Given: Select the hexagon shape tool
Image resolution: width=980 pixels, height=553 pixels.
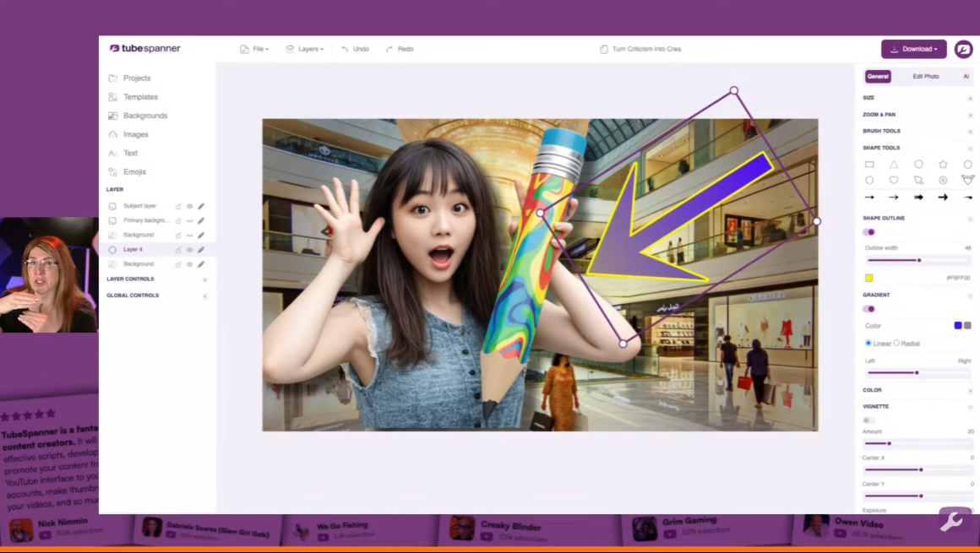Looking at the screenshot, I should pyautogui.click(x=869, y=180).
